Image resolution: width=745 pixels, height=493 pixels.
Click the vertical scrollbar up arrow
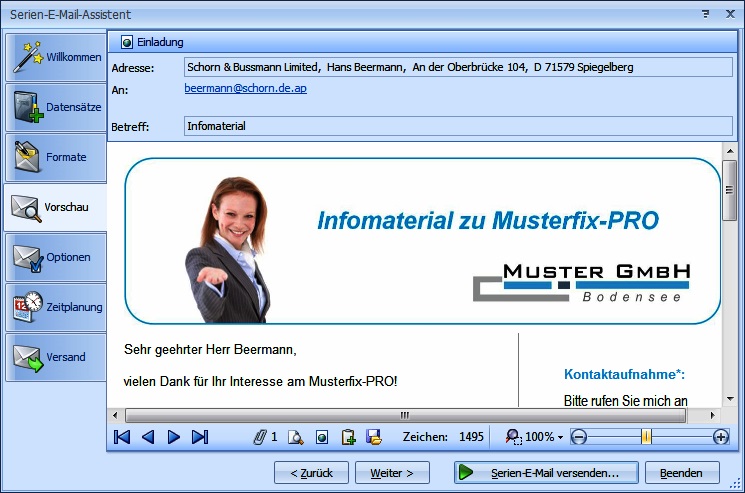(x=730, y=151)
